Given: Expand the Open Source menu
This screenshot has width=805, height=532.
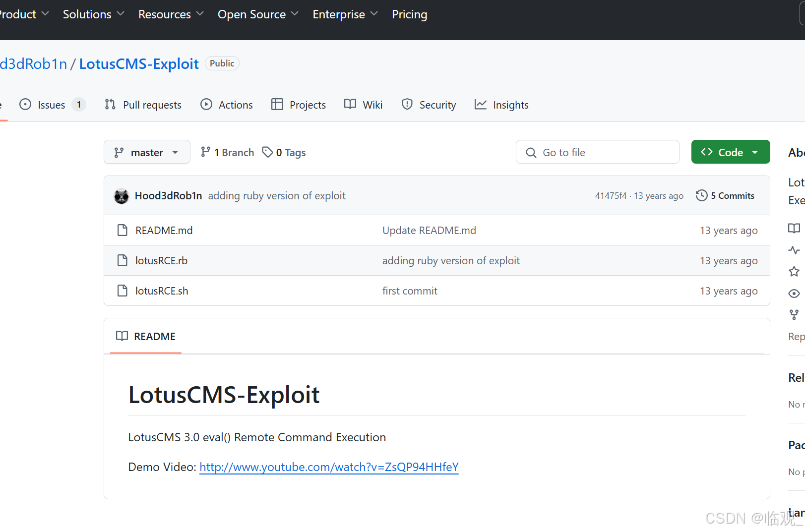Looking at the screenshot, I should (258, 14).
